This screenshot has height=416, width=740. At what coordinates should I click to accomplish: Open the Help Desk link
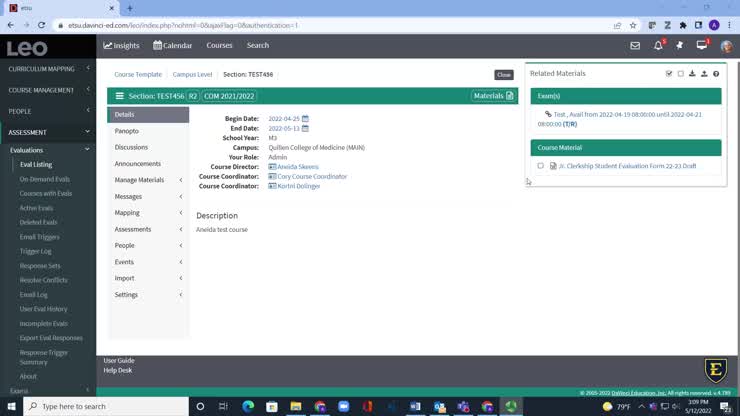tap(118, 371)
